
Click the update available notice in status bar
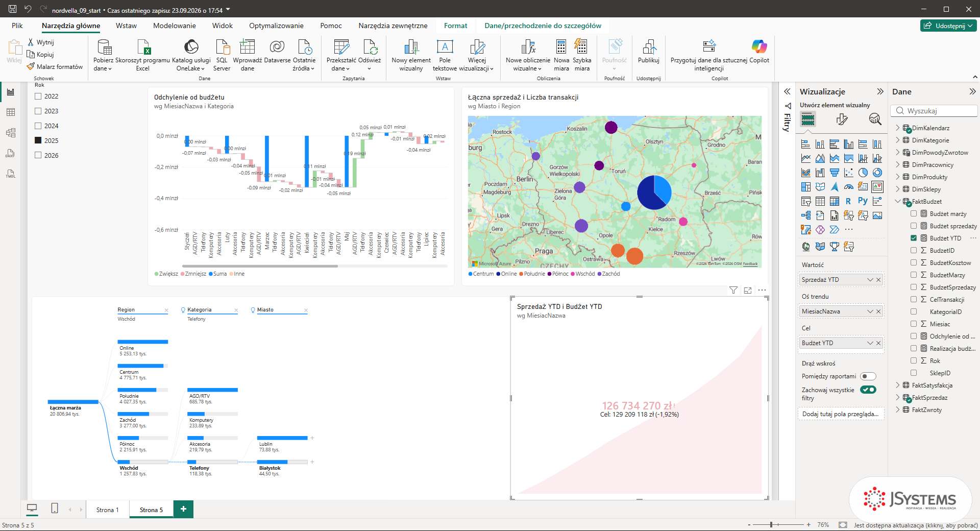[x=916, y=525]
